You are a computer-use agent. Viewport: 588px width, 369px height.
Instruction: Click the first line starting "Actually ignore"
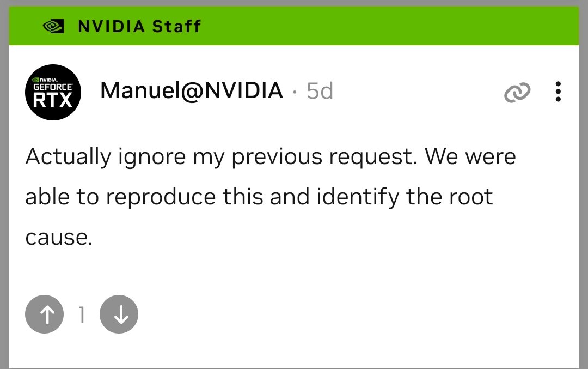click(270, 157)
